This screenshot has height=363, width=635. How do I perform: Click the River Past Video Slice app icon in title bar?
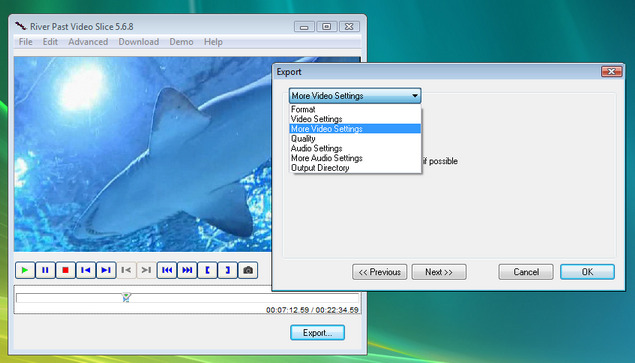(21, 26)
